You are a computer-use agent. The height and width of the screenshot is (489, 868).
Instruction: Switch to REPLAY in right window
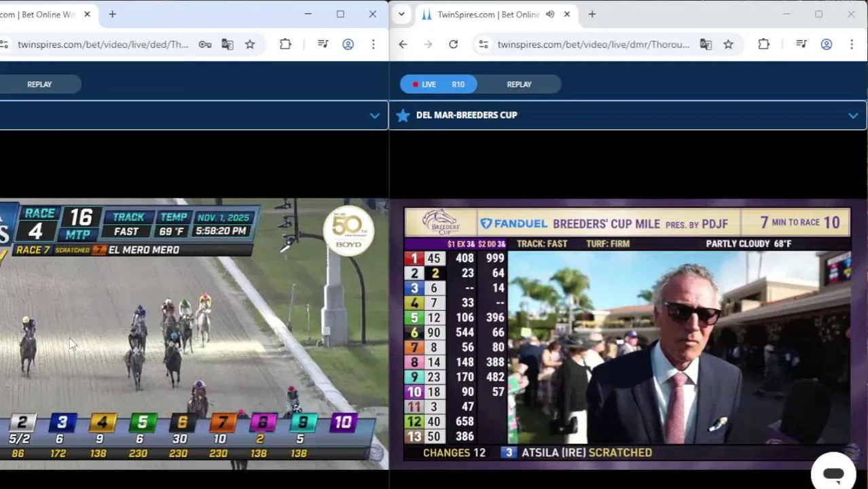coord(519,84)
